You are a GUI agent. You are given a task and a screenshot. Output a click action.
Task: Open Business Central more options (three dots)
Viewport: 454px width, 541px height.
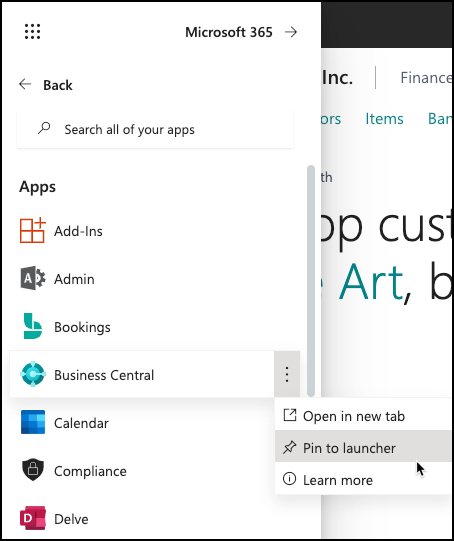[287, 374]
